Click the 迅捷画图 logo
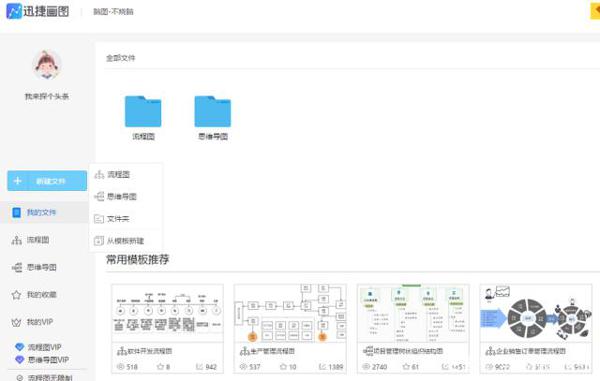 pyautogui.click(x=38, y=11)
